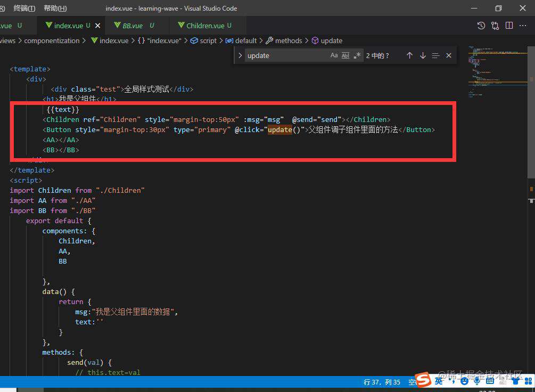Open the timeline history icon in editor toolbar
535x392 pixels.
[481, 26]
